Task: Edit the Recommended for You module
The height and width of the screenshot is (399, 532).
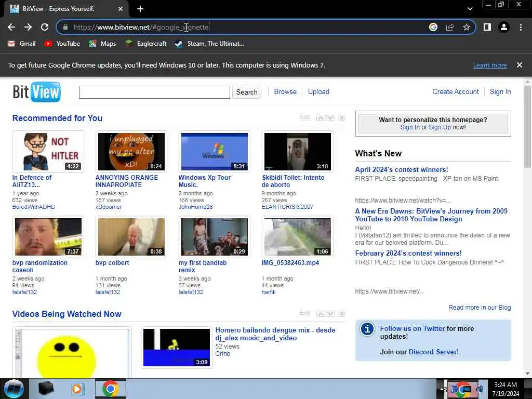Action: [305, 117]
